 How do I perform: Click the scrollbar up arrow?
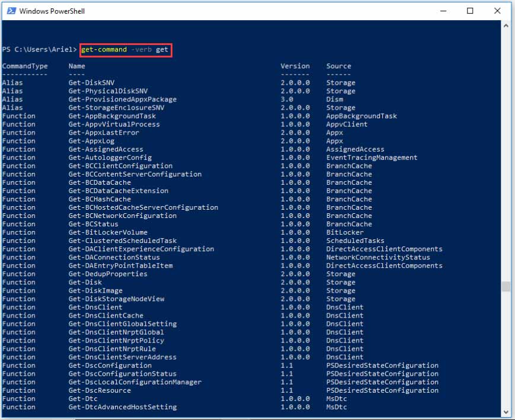click(506, 25)
